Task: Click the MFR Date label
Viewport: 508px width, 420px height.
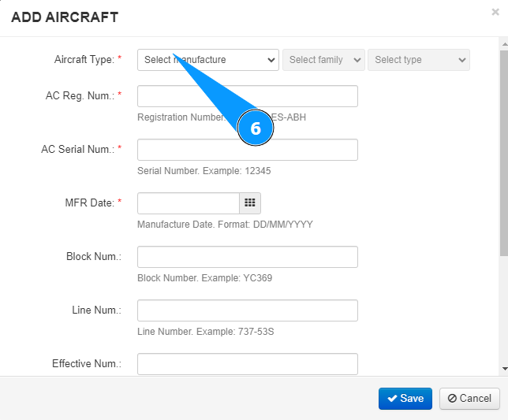Action: tap(90, 203)
